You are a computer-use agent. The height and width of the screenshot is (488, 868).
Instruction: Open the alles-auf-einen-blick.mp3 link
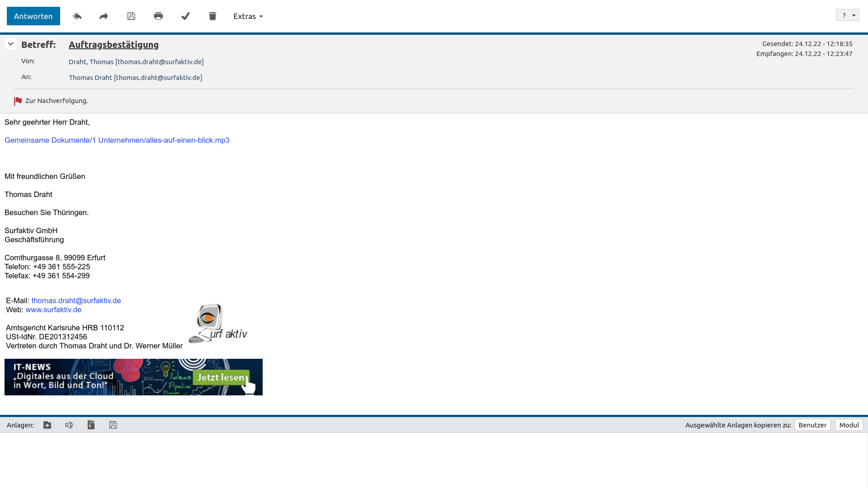pyautogui.click(x=117, y=140)
